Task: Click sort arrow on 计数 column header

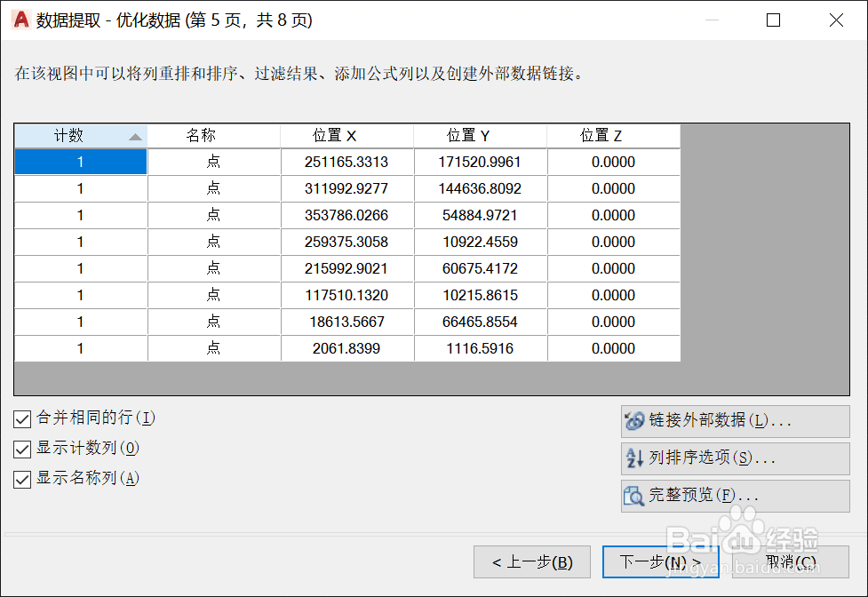Action: 135,137
